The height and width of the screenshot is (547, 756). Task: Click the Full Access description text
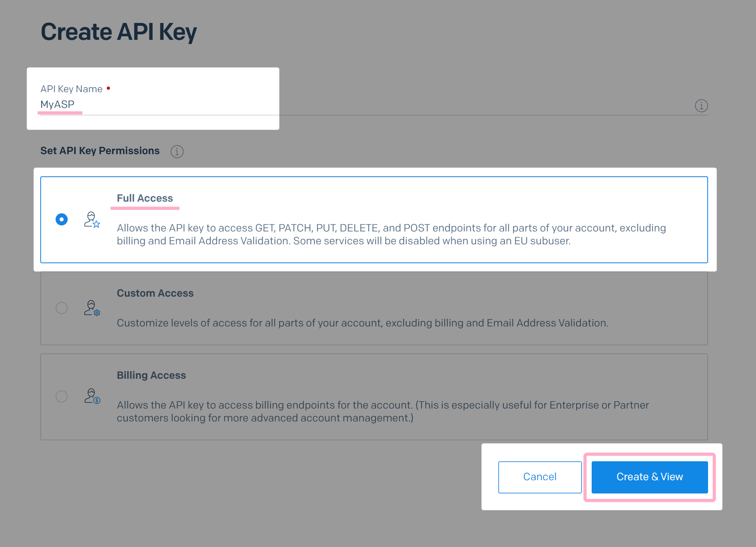coord(391,234)
